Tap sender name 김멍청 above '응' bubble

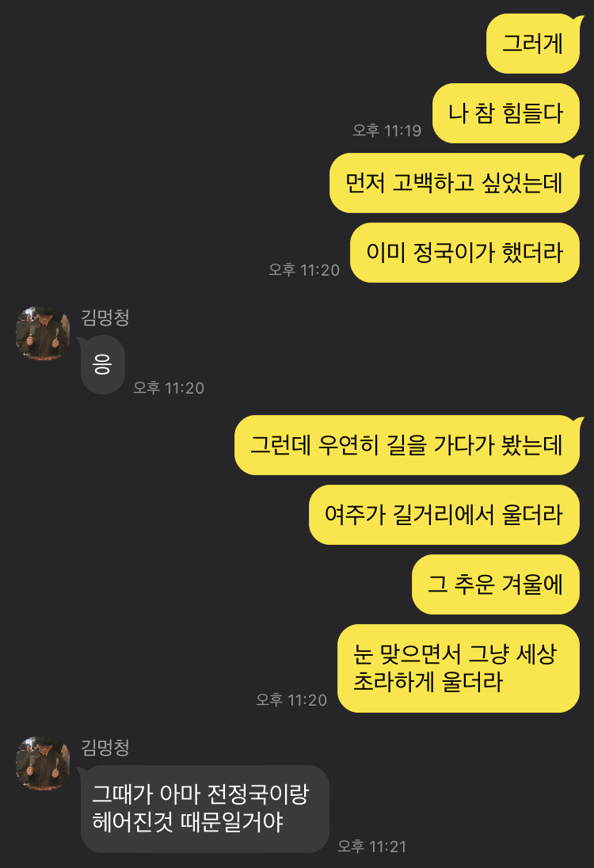point(105,318)
